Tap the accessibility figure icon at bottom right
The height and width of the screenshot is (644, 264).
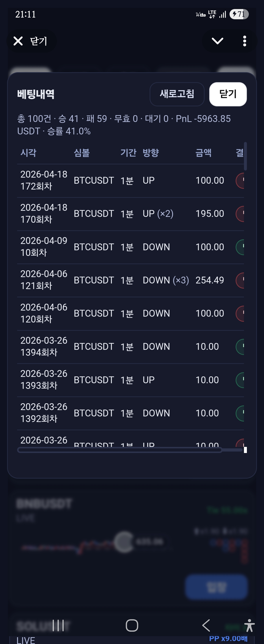pyautogui.click(x=249, y=625)
